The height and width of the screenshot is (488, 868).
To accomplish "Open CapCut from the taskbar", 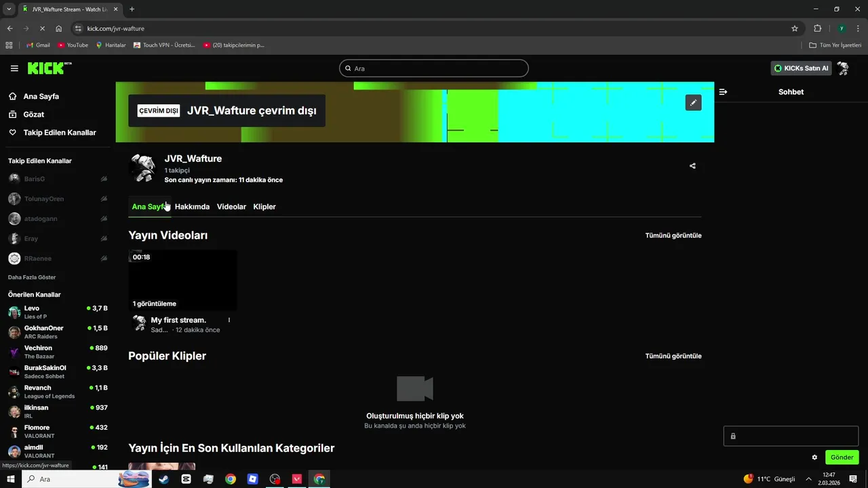I will pyautogui.click(x=186, y=479).
